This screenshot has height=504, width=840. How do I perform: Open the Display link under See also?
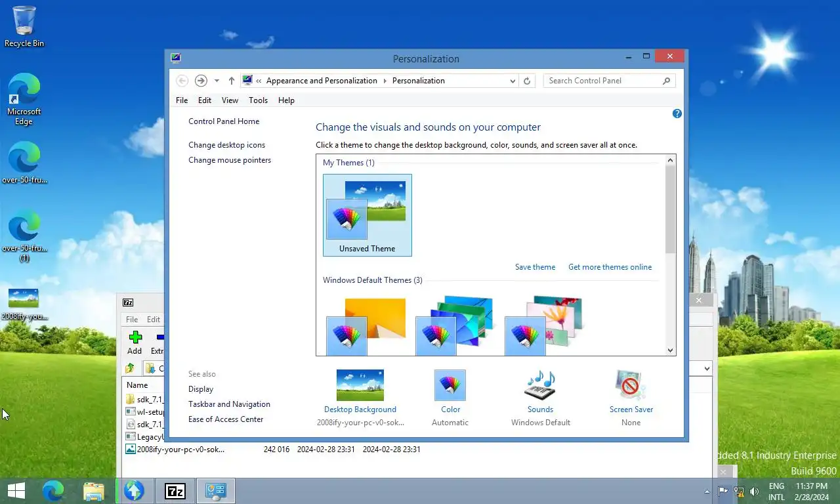click(201, 389)
